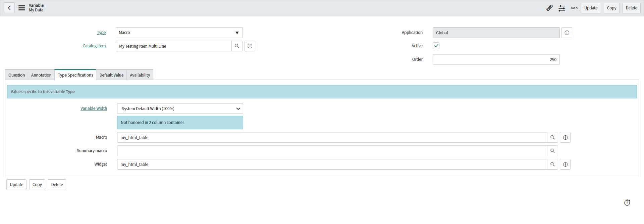Expand the Variable Width dropdown
The width and height of the screenshot is (644, 224).
(x=180, y=108)
